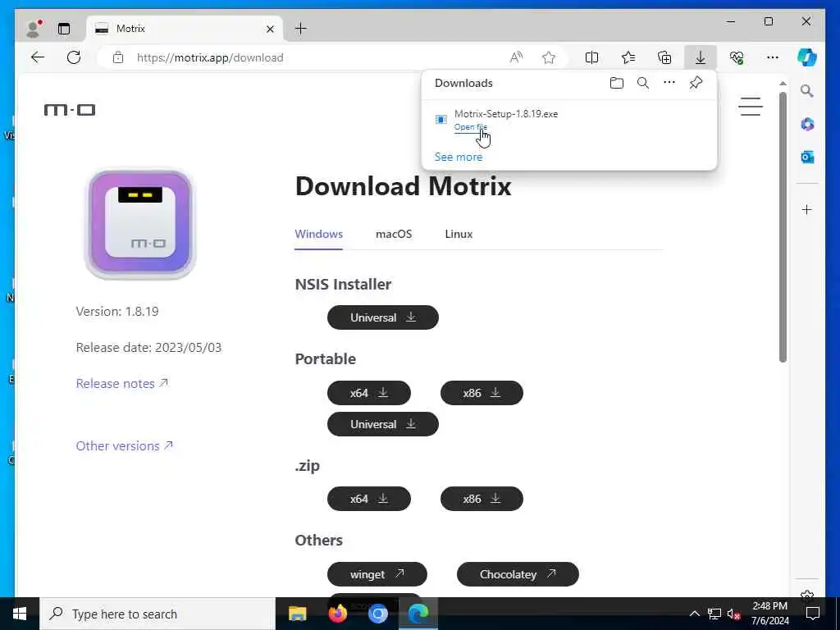The image size is (840, 630).
Task: Pin the Downloads panel
Action: 696,83
